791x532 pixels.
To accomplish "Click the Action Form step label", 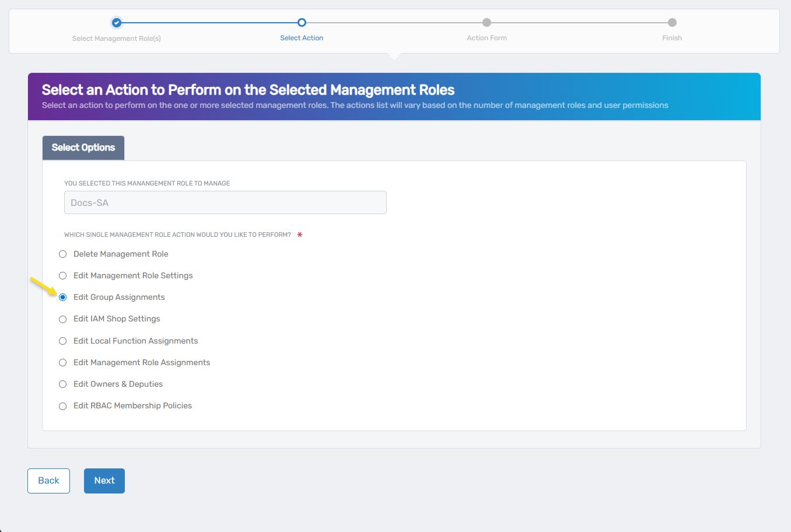I will point(487,38).
